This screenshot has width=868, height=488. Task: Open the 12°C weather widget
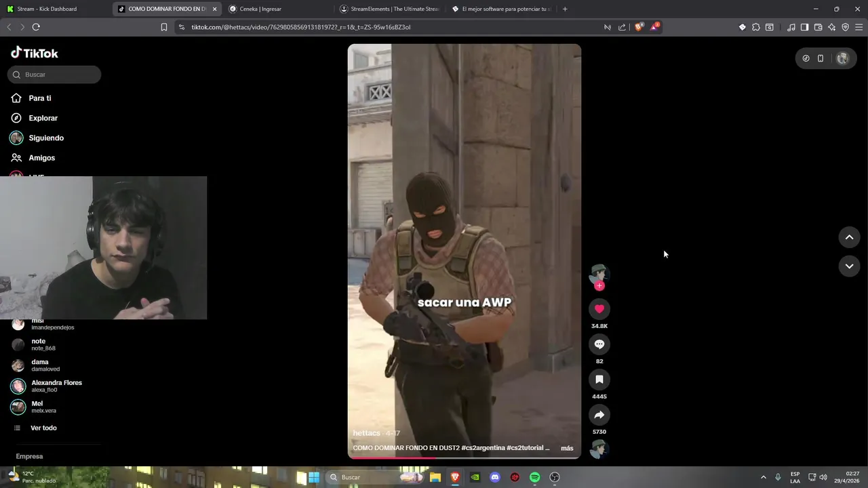[x=31, y=477]
